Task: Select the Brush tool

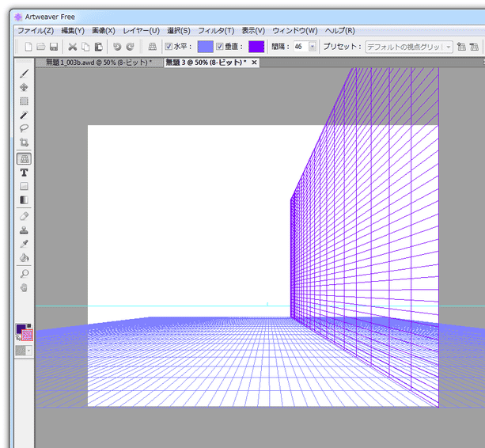Action: (x=24, y=74)
